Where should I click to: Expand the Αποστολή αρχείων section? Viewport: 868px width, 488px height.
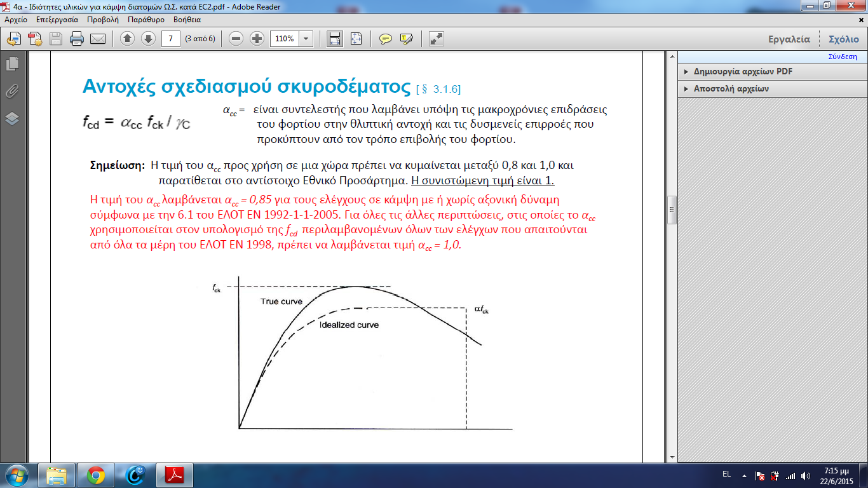(x=731, y=89)
